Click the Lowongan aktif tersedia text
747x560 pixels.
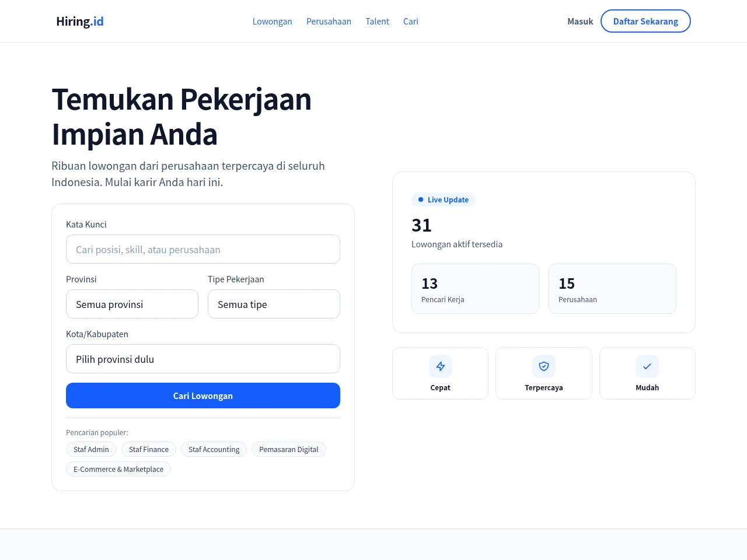point(457,244)
